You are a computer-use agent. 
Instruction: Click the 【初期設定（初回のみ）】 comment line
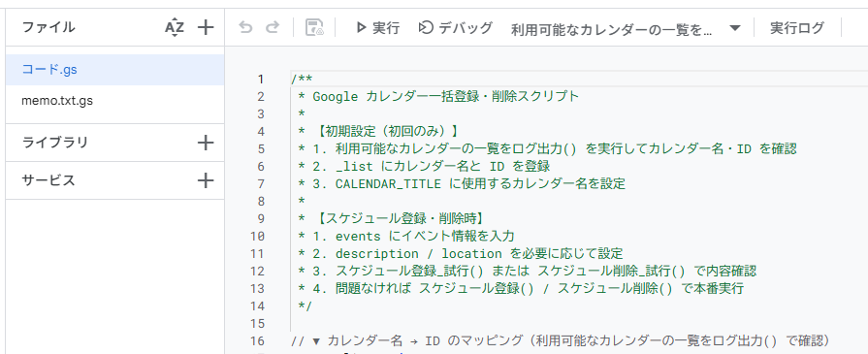click(378, 131)
